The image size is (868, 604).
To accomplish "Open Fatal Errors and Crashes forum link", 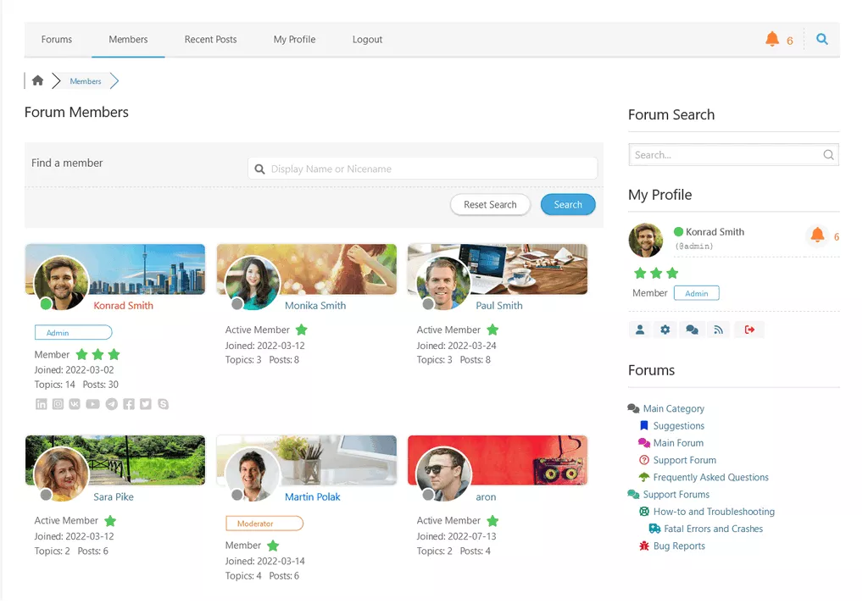I will [713, 529].
